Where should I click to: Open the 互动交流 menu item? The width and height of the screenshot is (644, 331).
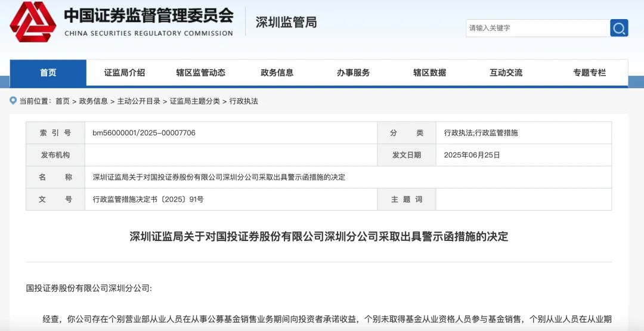pyautogui.click(x=506, y=73)
